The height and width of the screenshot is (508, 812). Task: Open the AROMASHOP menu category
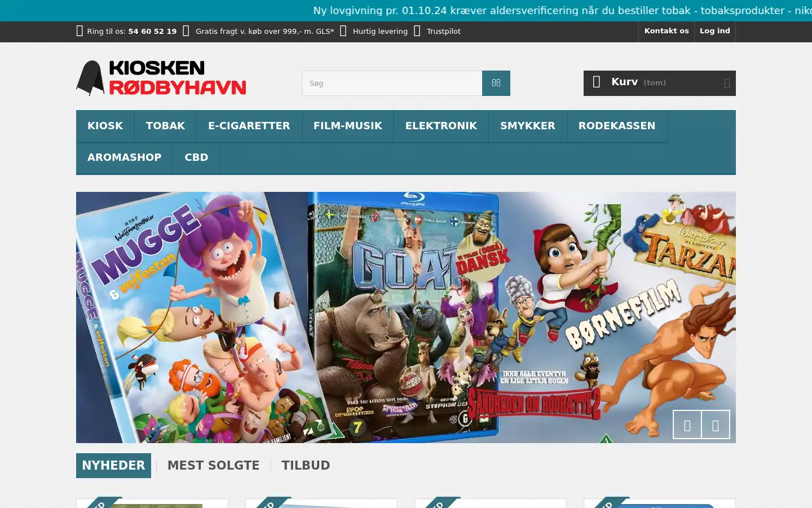click(125, 157)
